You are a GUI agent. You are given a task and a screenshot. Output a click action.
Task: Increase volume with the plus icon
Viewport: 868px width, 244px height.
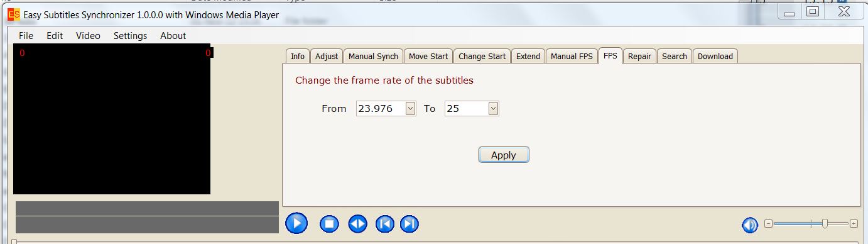click(x=854, y=223)
